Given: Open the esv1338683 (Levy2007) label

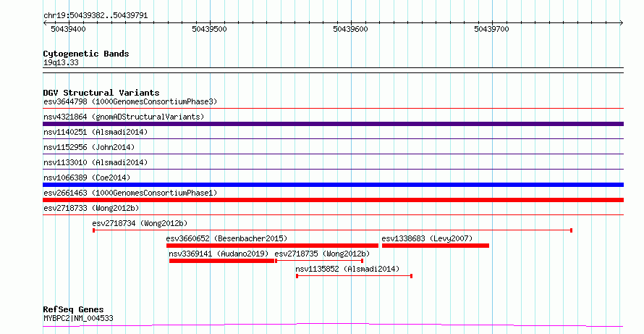Looking at the screenshot, I should click(427, 238).
